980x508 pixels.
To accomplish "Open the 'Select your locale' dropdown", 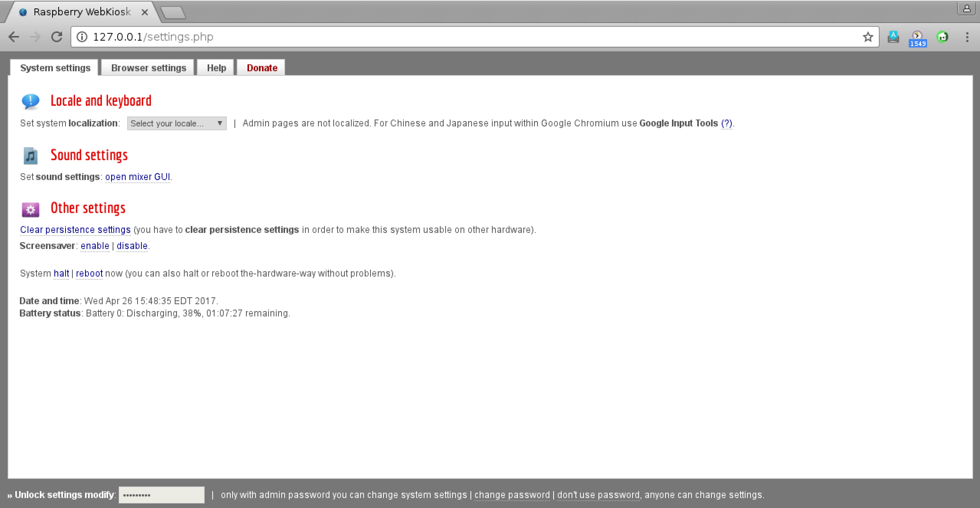I will [x=177, y=123].
